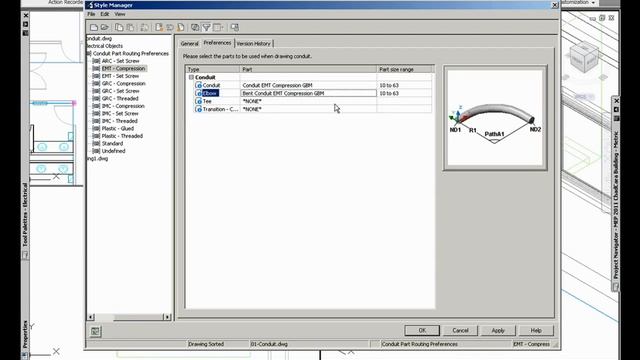Select the Tee type row

point(207,101)
